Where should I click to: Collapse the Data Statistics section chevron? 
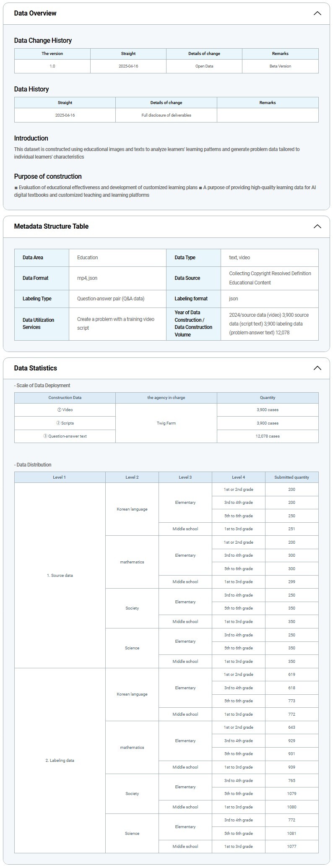click(x=317, y=368)
